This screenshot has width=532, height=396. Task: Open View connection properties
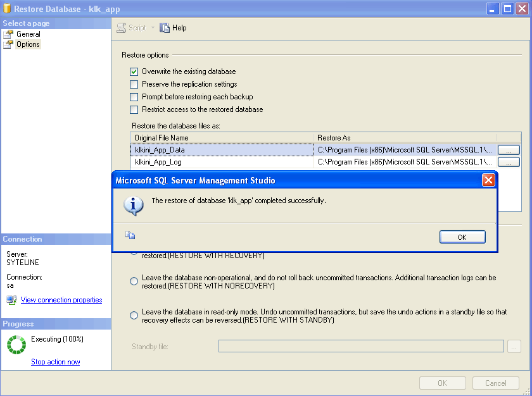point(61,299)
